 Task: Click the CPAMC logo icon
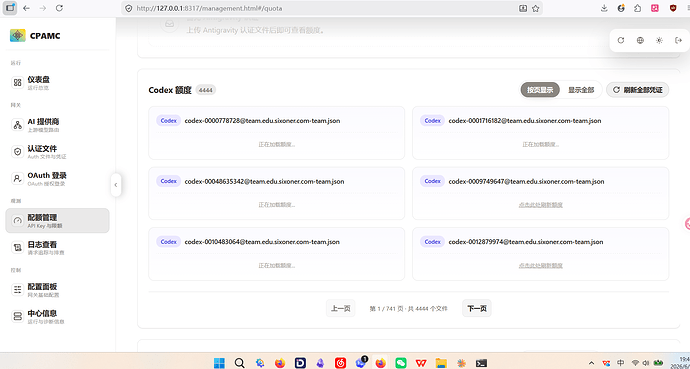pos(18,36)
